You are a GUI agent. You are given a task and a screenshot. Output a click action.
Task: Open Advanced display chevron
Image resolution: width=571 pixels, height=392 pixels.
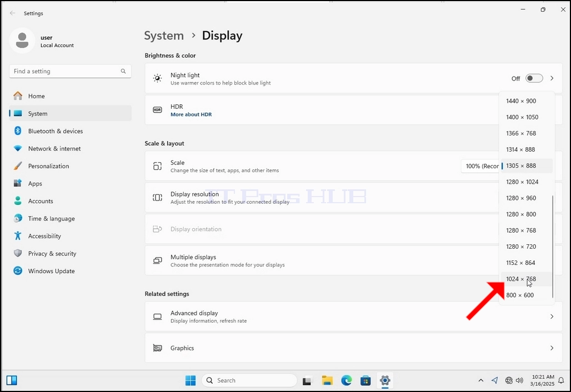(x=552, y=316)
